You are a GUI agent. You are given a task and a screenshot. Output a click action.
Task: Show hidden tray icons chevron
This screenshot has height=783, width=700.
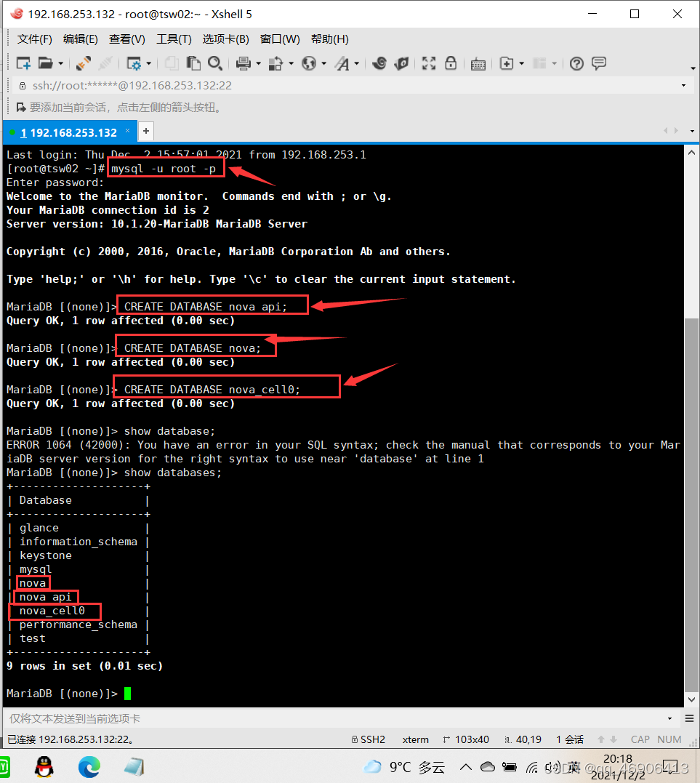point(465,767)
